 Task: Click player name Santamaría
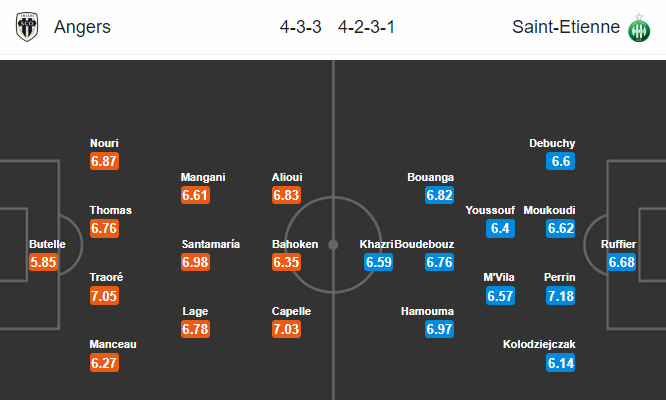coord(211,244)
